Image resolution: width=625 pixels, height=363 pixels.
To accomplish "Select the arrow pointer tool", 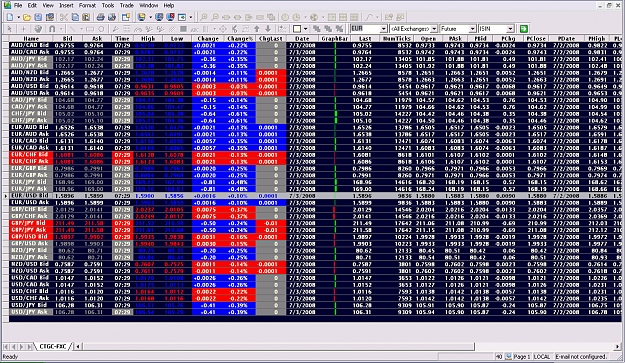I will pyautogui.click(x=10, y=29).
